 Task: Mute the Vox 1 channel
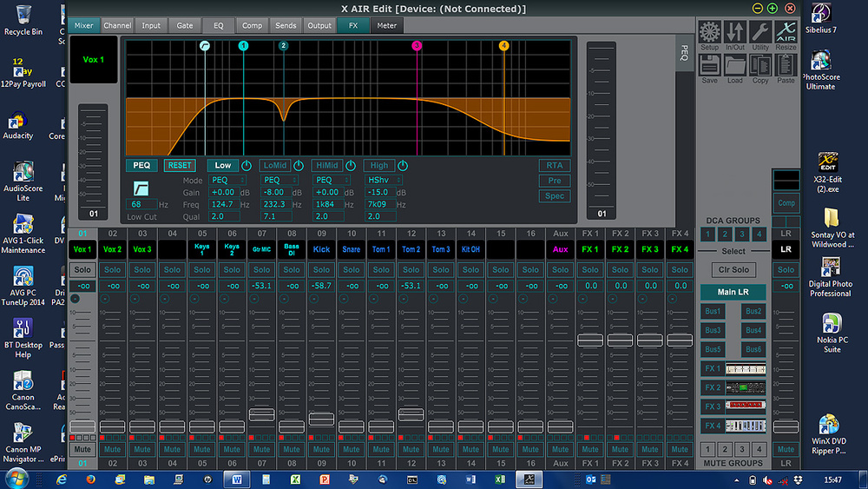82,450
